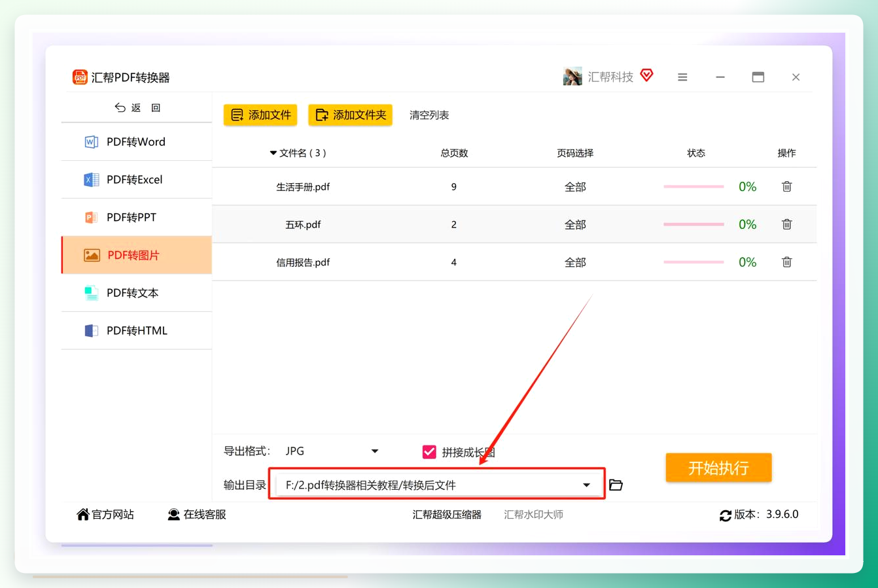Screen dimensions: 878x588
Task: Click the 状态 column header
Action: tap(696, 153)
